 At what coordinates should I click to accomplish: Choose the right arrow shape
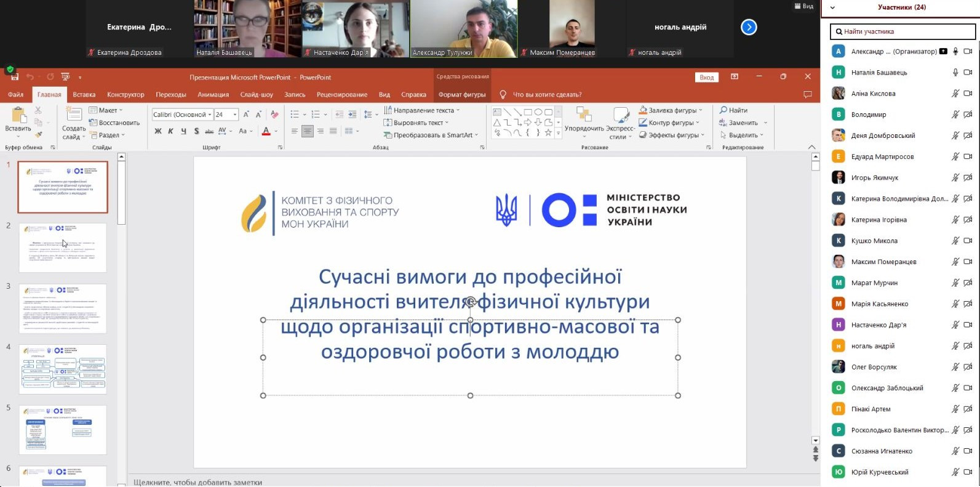click(528, 123)
